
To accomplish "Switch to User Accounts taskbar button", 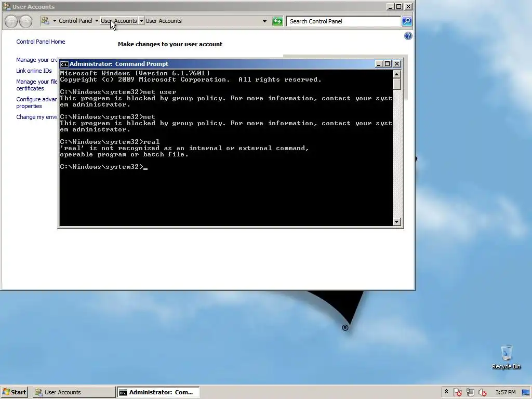I will tap(74, 392).
